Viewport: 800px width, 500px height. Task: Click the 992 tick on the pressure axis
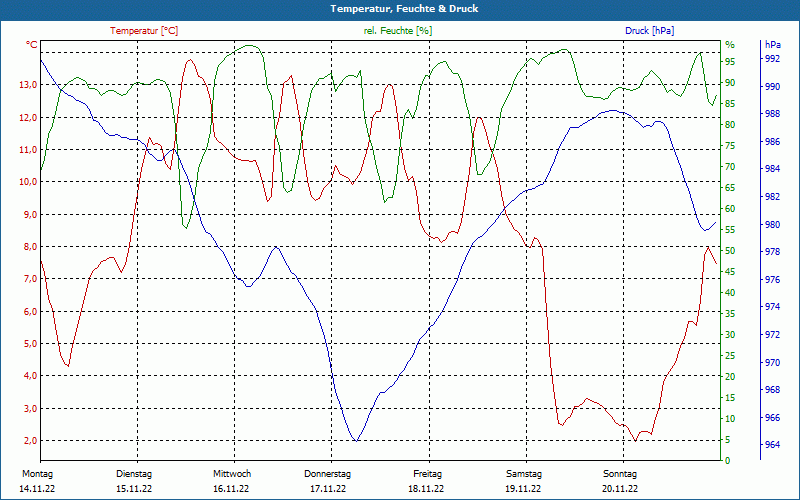pos(772,59)
